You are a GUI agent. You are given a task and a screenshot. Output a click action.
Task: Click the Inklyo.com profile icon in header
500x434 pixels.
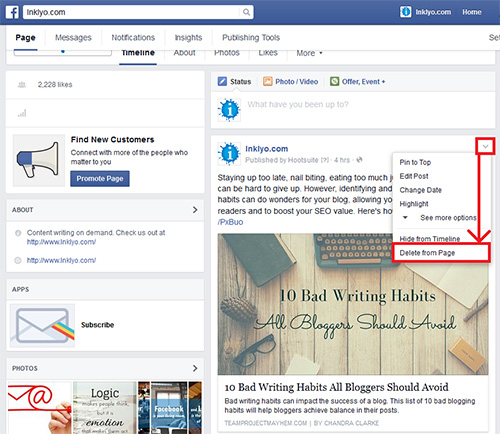(x=405, y=12)
